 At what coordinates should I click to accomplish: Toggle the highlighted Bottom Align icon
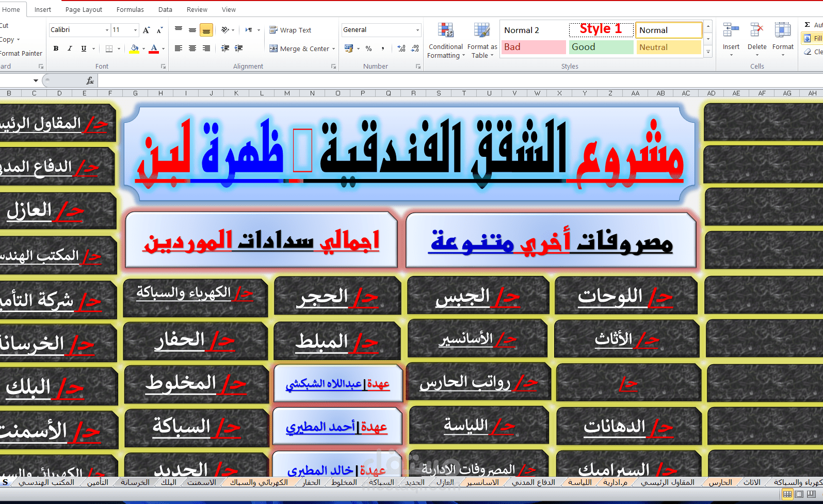pyautogui.click(x=206, y=30)
